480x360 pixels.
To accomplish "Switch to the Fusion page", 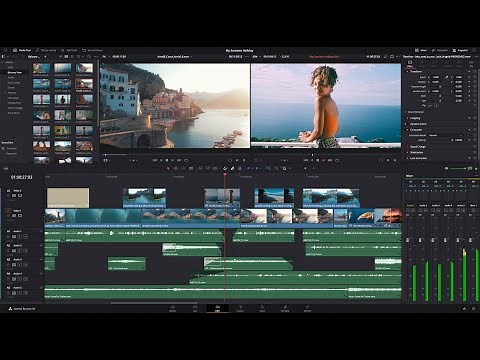I will tap(240, 309).
